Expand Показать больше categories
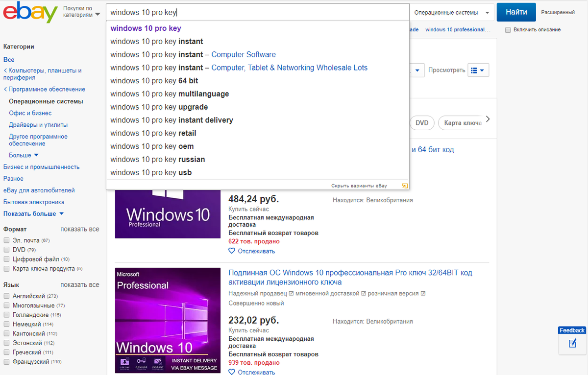This screenshot has height=375, width=588. (x=33, y=213)
